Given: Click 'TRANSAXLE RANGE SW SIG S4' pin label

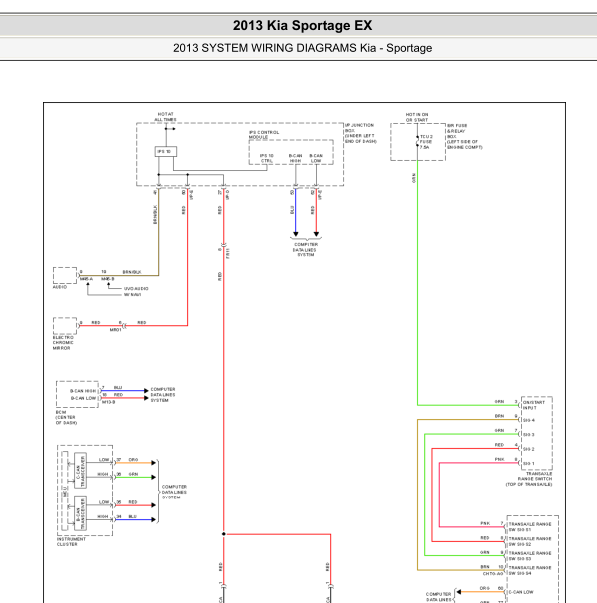Looking at the screenshot, I should 530,570.
